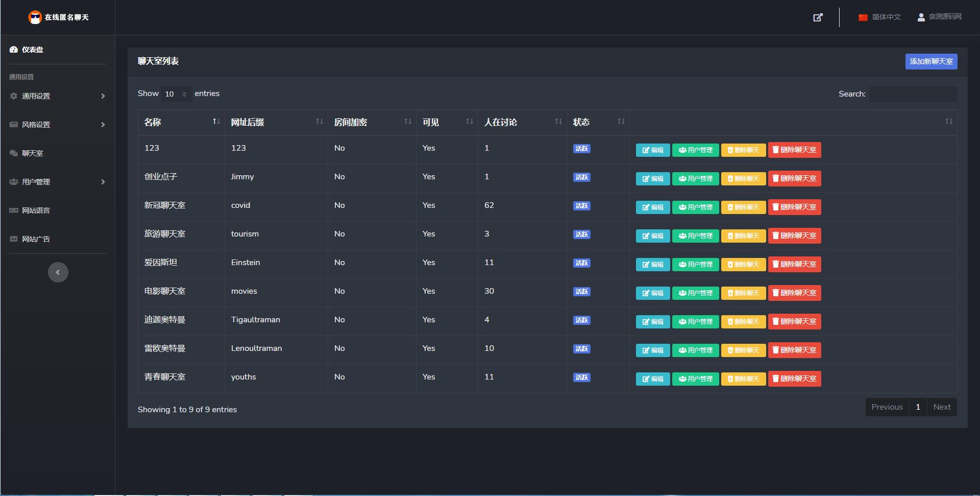Click the 用户管理 users group icon
This screenshot has height=496, width=980.
tap(13, 182)
